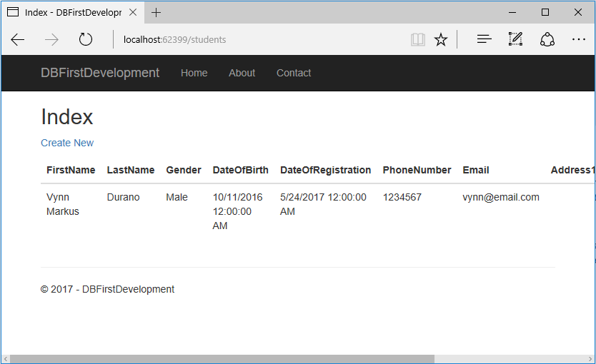Open a new tab with plus button
Image resolution: width=596 pixels, height=364 pixels.
[157, 13]
